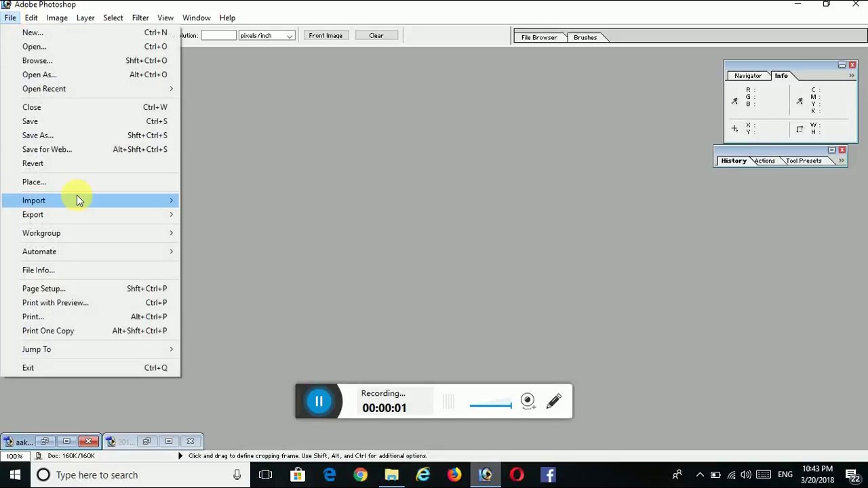Viewport: 868px width, 488px height.
Task: Choose Open... from File menu
Action: click(x=91, y=47)
